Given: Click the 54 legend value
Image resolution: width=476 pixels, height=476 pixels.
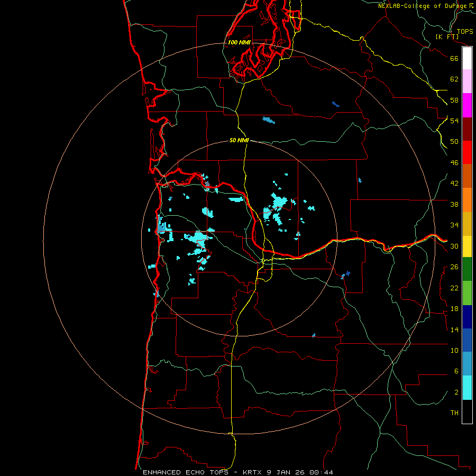Looking at the screenshot, I should [454, 121].
